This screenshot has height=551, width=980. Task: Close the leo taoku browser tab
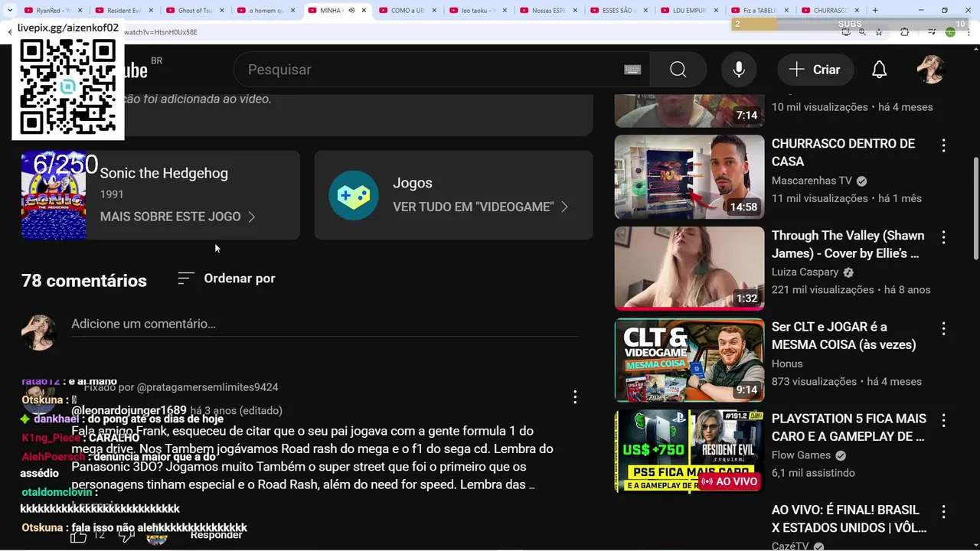click(505, 11)
